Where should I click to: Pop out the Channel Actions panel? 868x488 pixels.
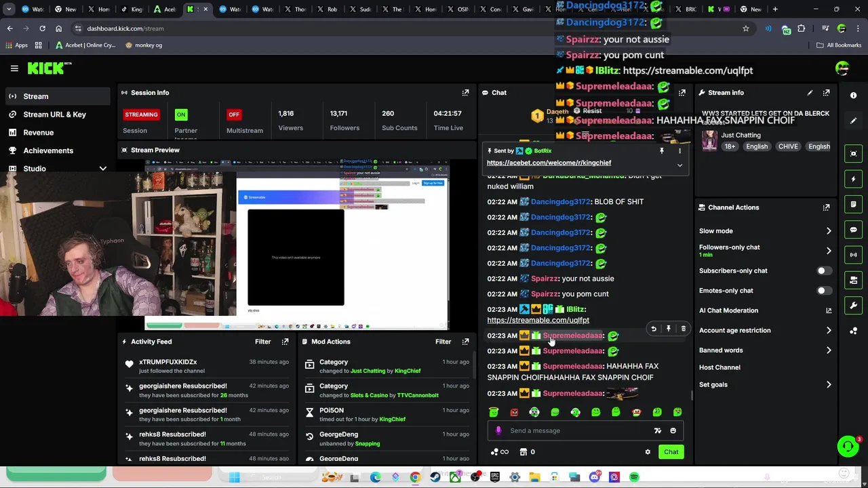[826, 207]
